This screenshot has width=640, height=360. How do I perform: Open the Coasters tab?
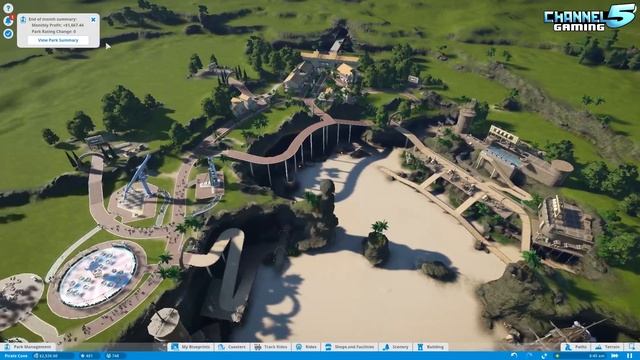[x=232, y=347]
